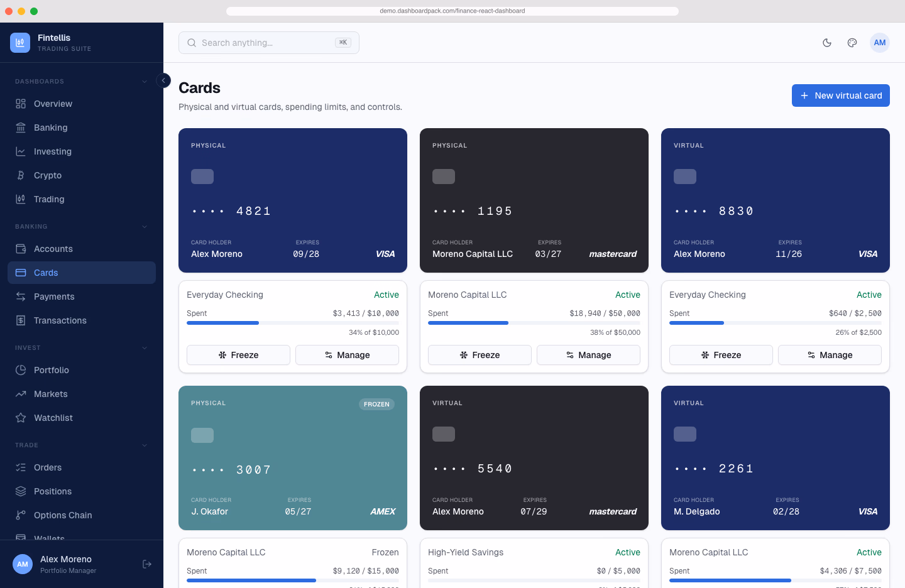This screenshot has height=588, width=905.
Task: Select Cards in the sidebar menu
Action: pos(82,273)
